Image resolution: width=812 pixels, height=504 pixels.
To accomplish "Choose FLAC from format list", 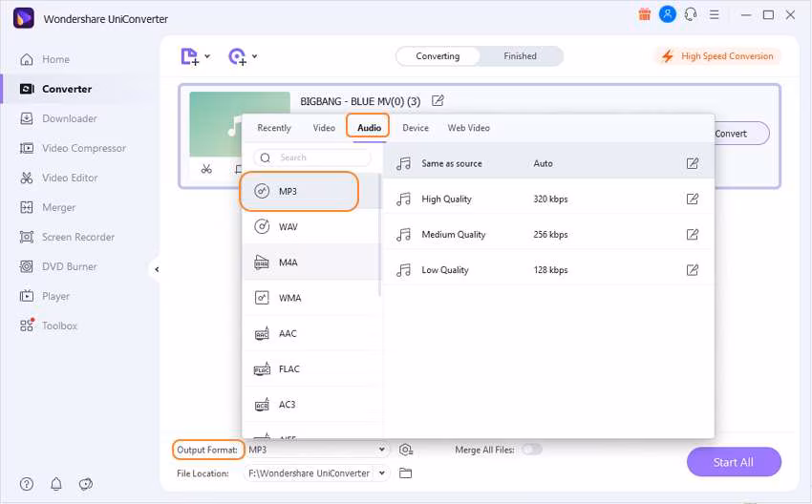I will pyautogui.click(x=311, y=369).
